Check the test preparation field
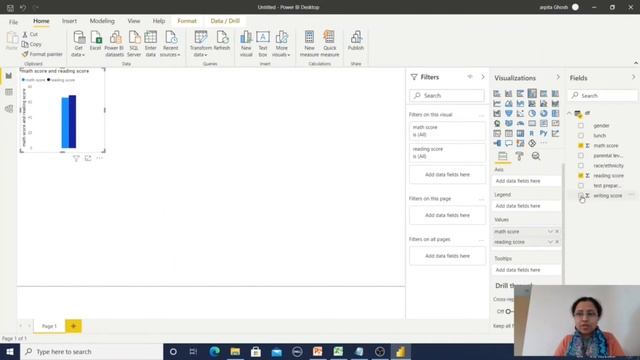640x360 pixels. 581,186
